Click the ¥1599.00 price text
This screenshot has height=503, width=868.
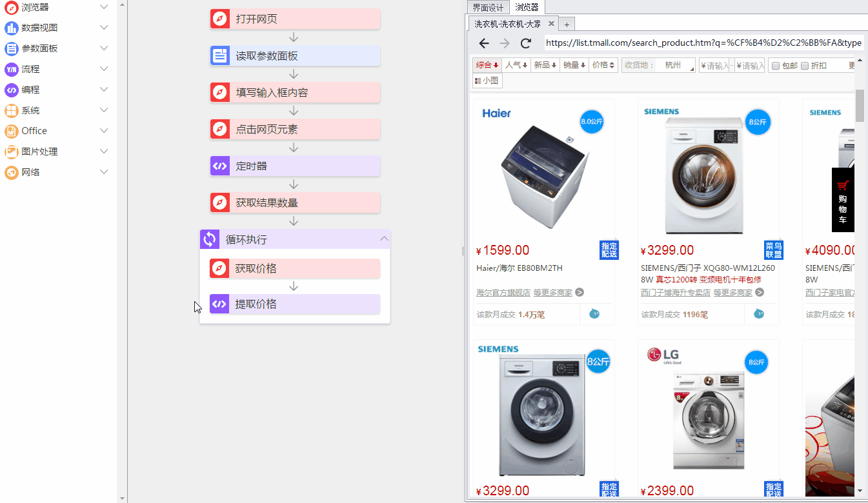point(503,250)
